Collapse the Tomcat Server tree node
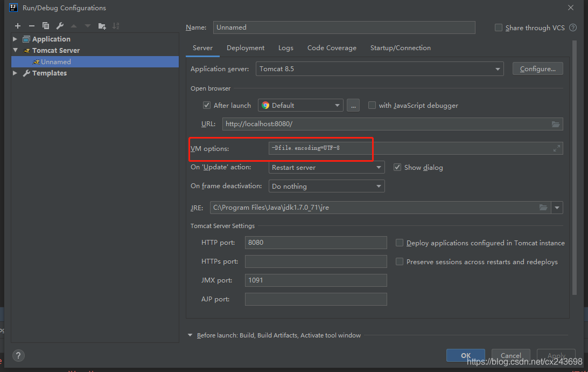This screenshot has height=372, width=588. pyautogui.click(x=16, y=50)
